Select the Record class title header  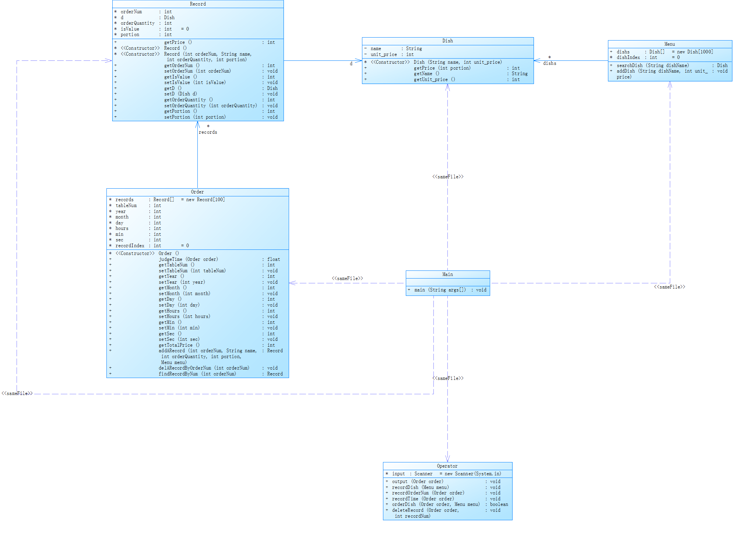click(x=198, y=4)
